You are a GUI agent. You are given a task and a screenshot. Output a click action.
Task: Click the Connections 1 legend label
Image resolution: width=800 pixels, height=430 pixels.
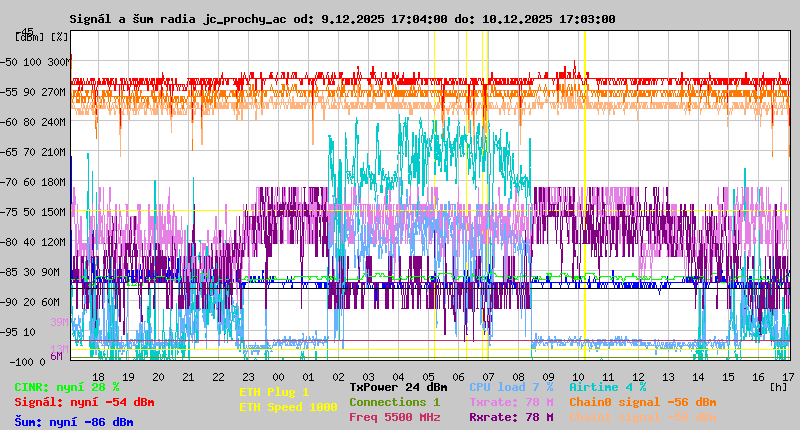(x=394, y=401)
